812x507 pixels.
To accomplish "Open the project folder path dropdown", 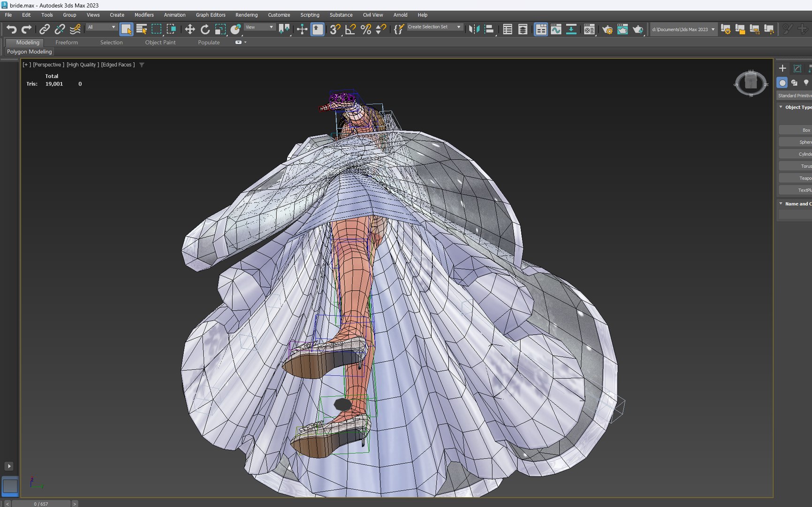I will (x=683, y=30).
